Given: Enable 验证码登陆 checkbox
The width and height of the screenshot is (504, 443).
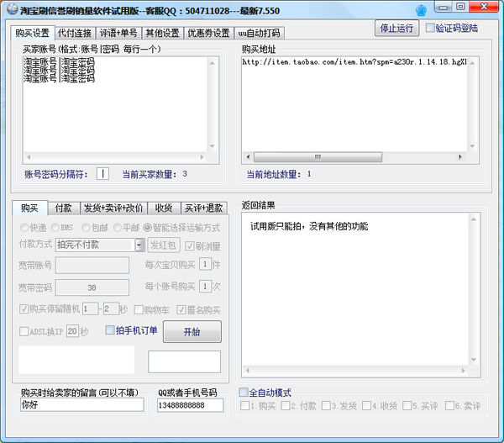Looking at the screenshot, I should 430,28.
